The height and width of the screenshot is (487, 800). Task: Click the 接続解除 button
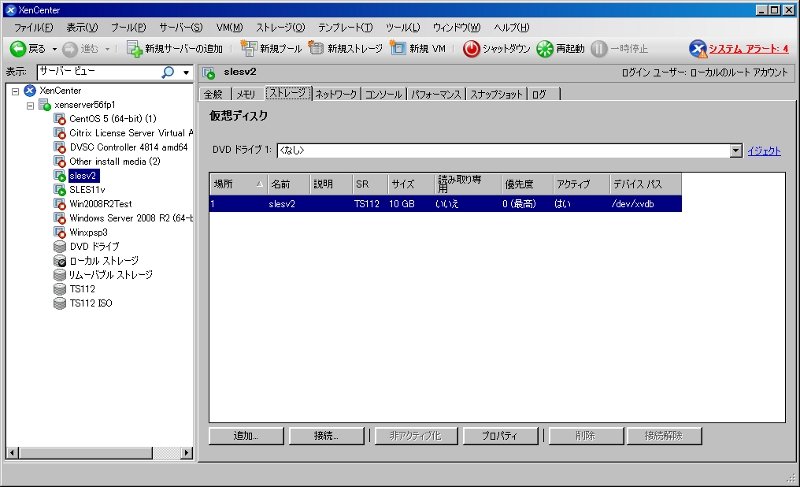664,436
